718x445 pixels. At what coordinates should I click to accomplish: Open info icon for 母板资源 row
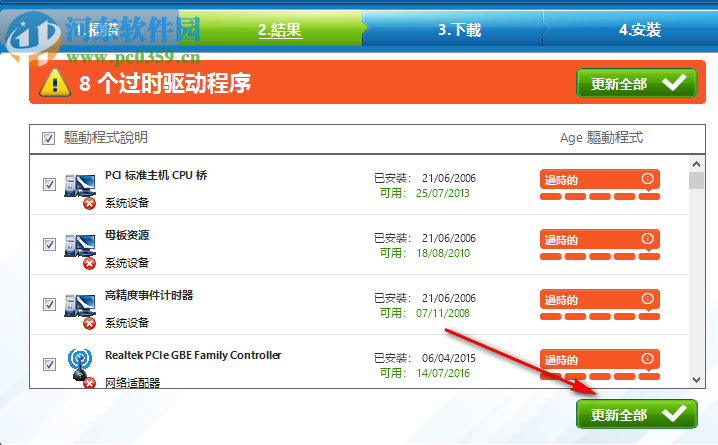647,239
